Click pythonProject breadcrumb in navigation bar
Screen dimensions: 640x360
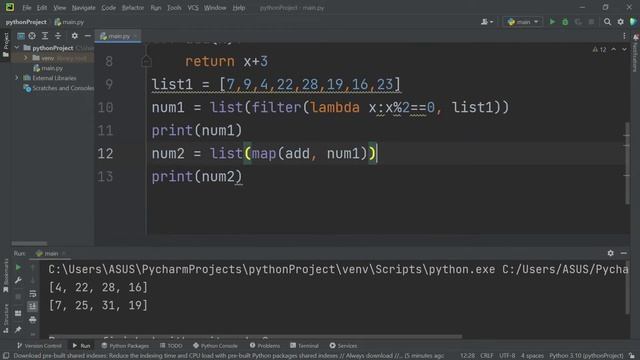(26, 22)
